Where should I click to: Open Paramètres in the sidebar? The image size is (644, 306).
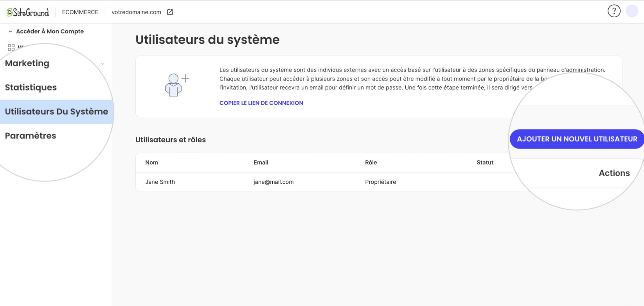point(31,136)
